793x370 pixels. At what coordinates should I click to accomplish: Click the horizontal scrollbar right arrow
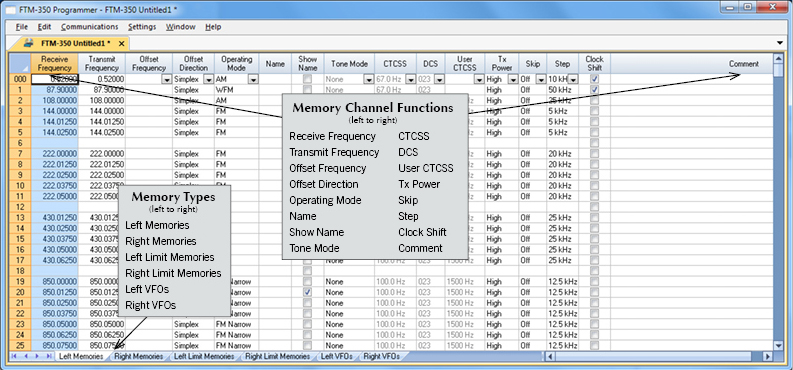767,356
